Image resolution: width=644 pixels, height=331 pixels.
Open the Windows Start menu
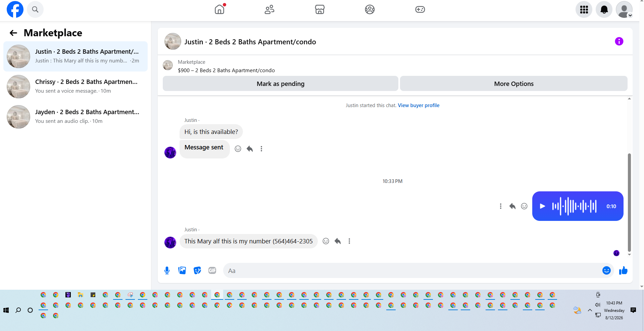click(x=6, y=310)
